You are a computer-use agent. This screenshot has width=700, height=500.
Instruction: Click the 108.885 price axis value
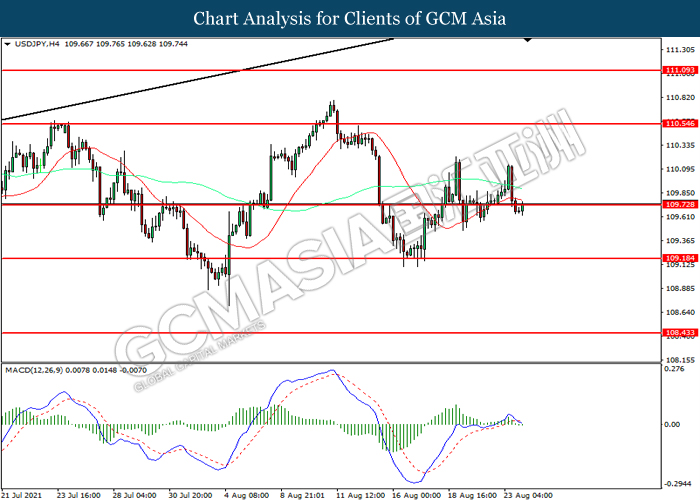coord(680,288)
